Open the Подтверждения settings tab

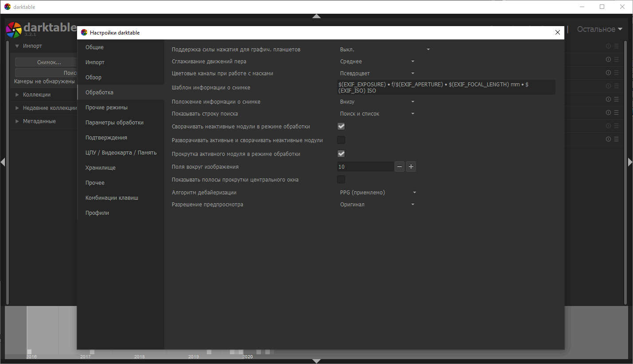pyautogui.click(x=120, y=137)
